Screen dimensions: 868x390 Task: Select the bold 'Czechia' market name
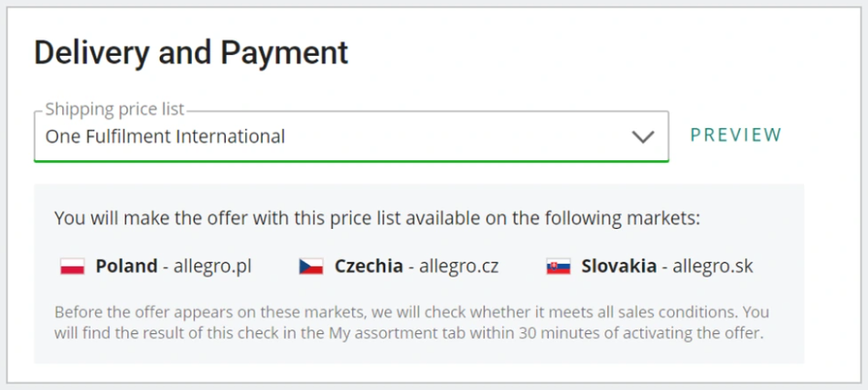[369, 266]
